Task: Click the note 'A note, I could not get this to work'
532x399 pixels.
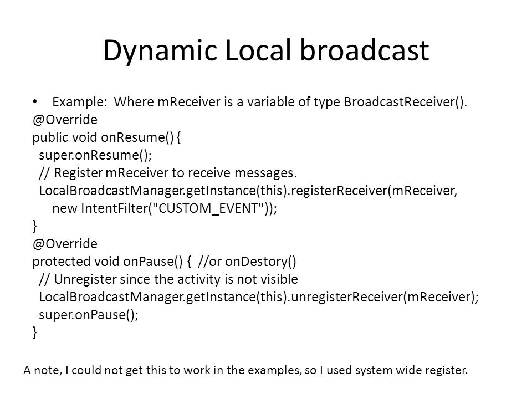Action: [245, 370]
